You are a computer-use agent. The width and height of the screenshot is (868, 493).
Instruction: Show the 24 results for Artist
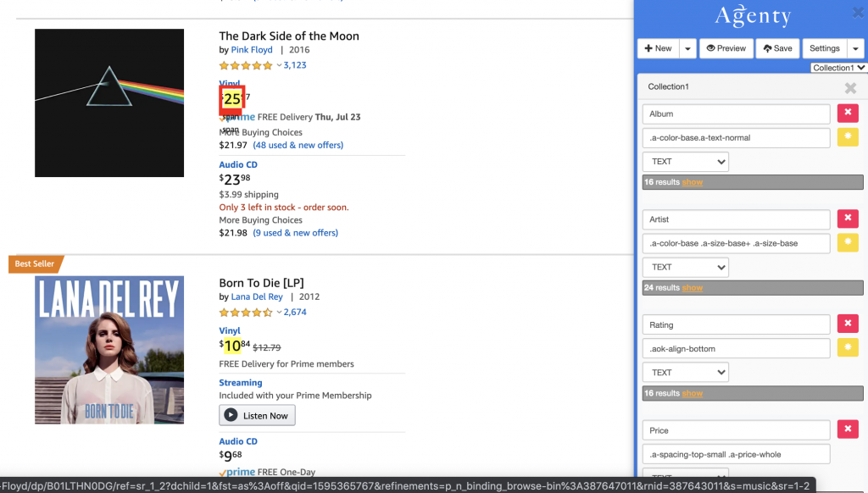tap(693, 288)
